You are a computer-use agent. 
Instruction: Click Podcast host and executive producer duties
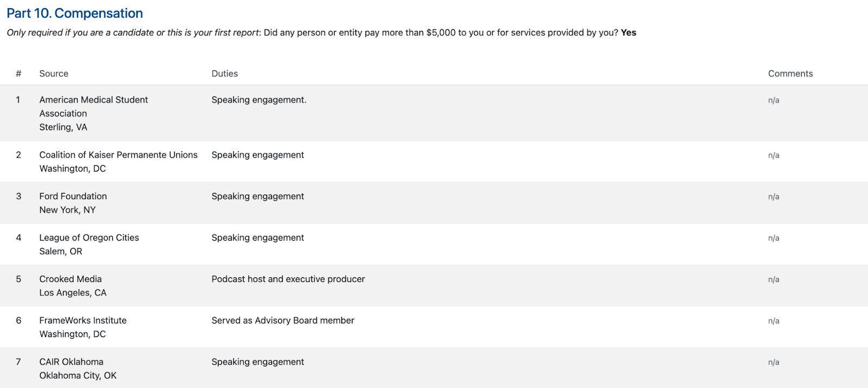tap(288, 279)
